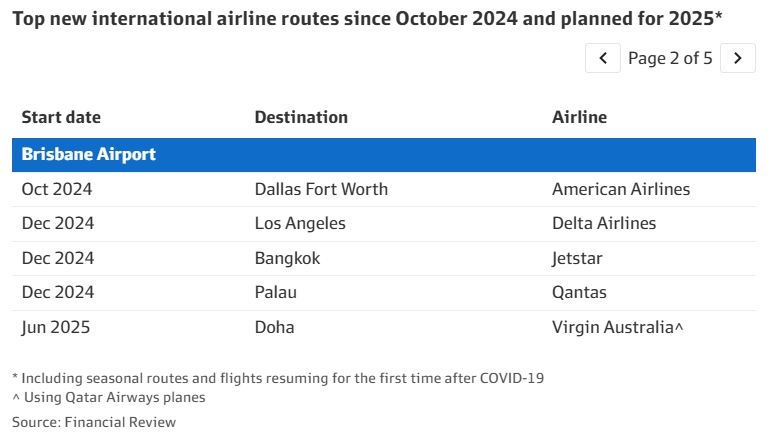Select the Dallas Fort Worth destination cell
778x444 pixels.
(321, 189)
